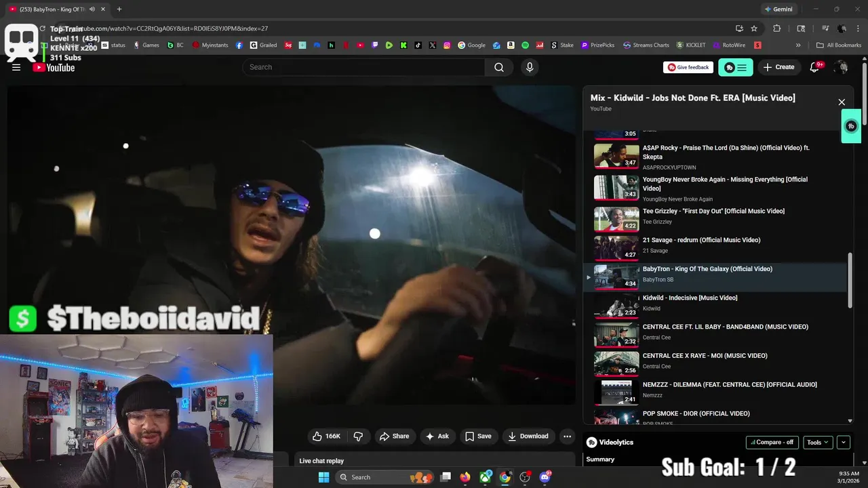The height and width of the screenshot is (488, 868).
Task: Start voice search with microphone icon
Action: [x=530, y=67]
